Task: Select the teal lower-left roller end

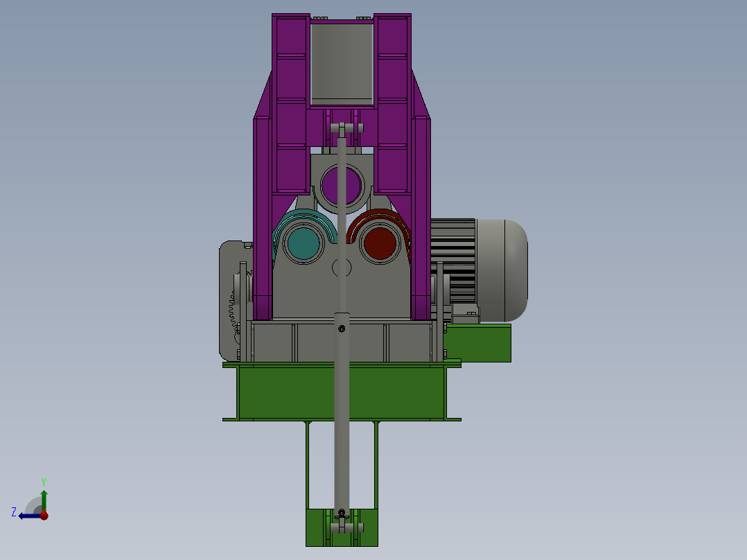Action: [304, 243]
